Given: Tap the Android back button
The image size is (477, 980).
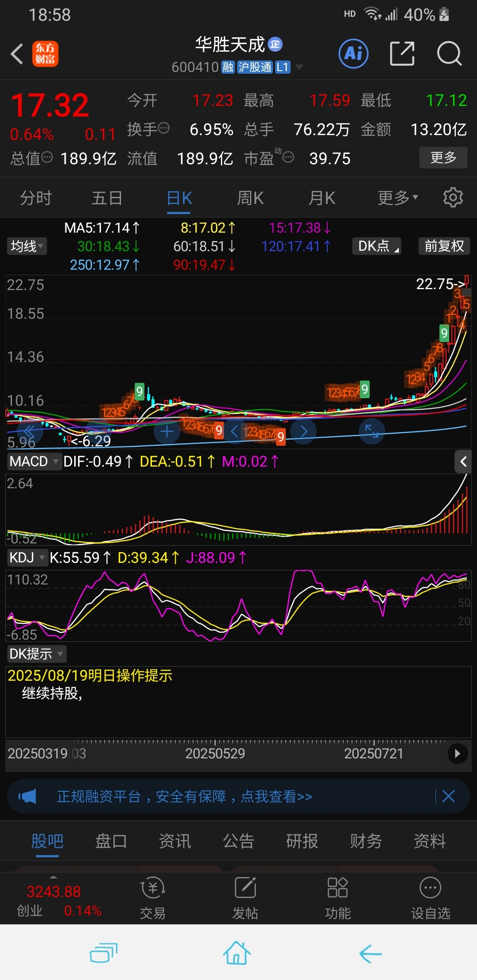Looking at the screenshot, I should pyautogui.click(x=371, y=954).
